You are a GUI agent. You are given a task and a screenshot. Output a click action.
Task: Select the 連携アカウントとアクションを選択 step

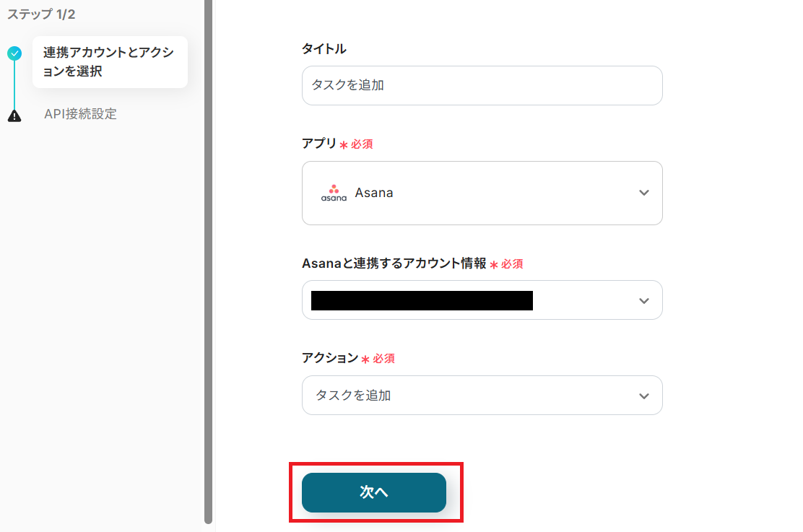pos(109,62)
